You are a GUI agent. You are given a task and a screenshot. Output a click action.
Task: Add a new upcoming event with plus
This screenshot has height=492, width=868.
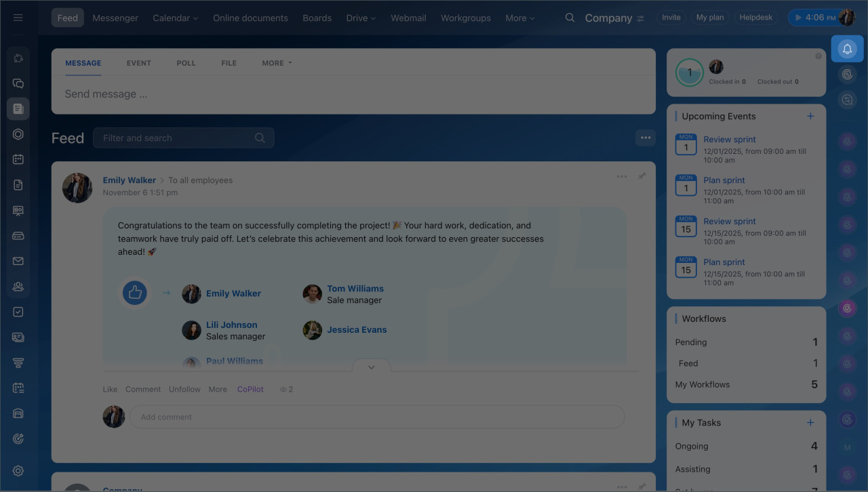[x=810, y=117]
